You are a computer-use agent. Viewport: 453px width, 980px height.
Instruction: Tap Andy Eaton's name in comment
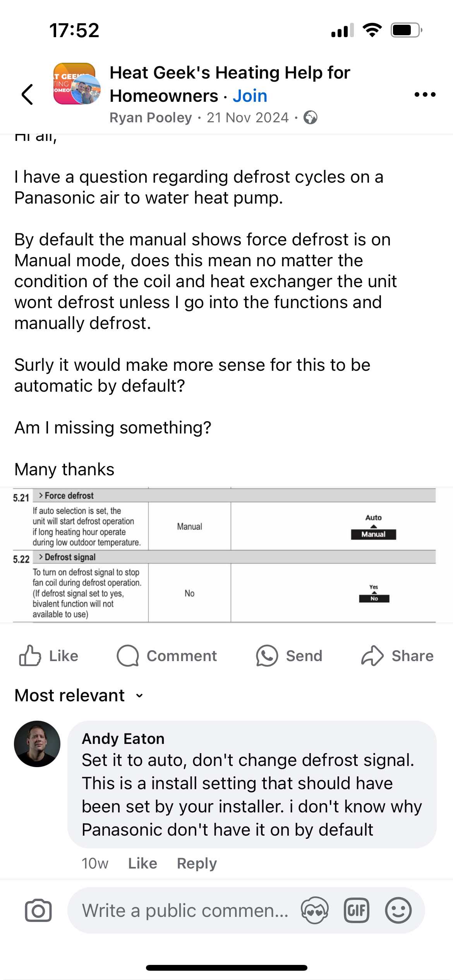click(123, 738)
